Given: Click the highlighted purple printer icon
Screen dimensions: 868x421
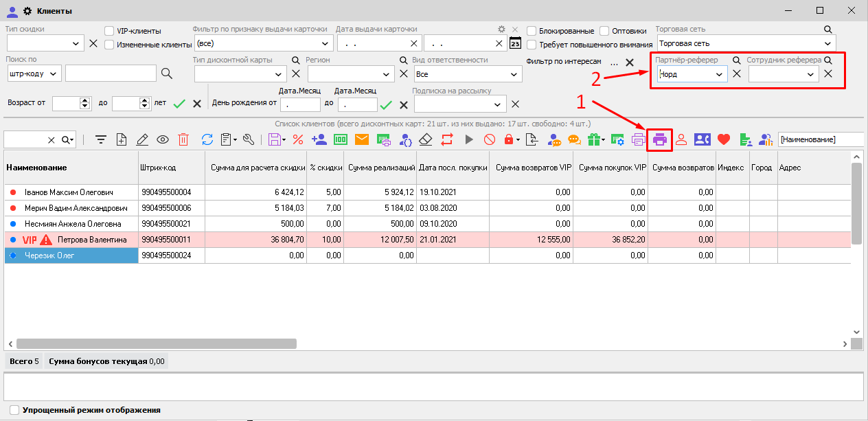Looking at the screenshot, I should 659,139.
